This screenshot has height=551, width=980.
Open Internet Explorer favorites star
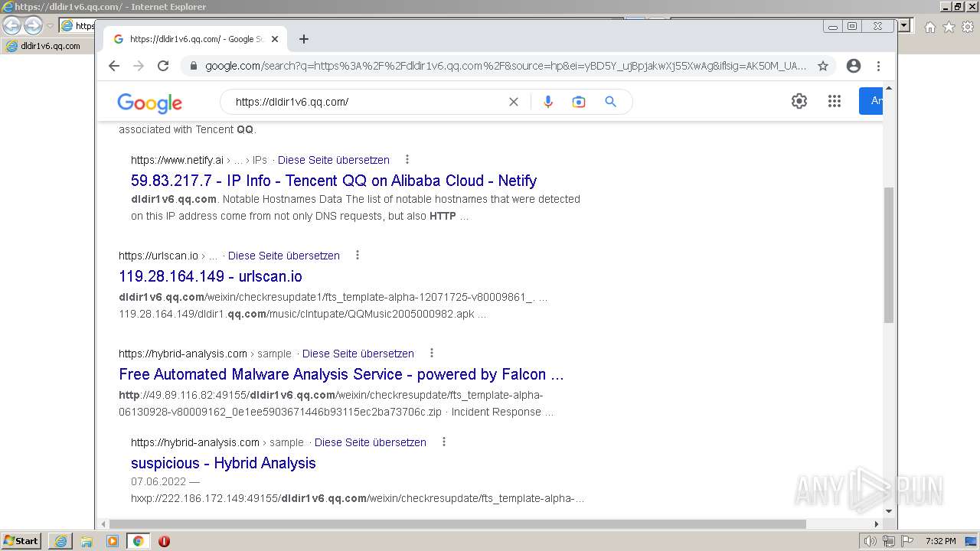pyautogui.click(x=949, y=27)
